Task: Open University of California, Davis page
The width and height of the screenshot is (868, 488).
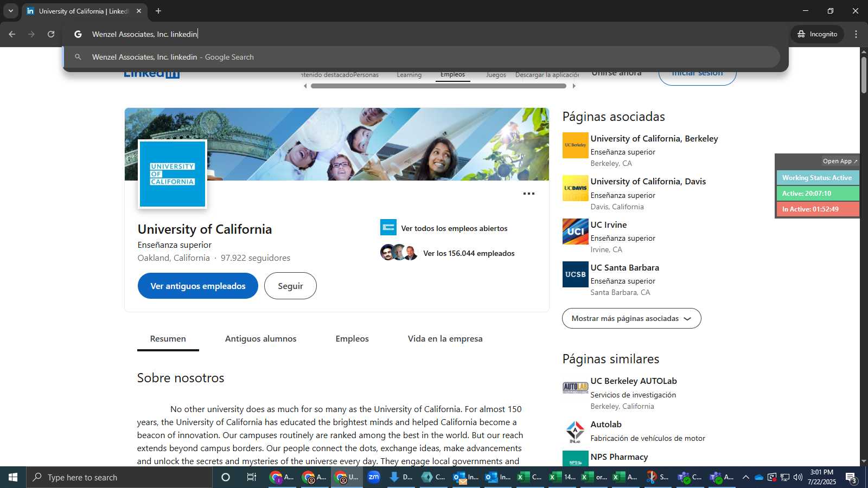Action: tap(648, 182)
